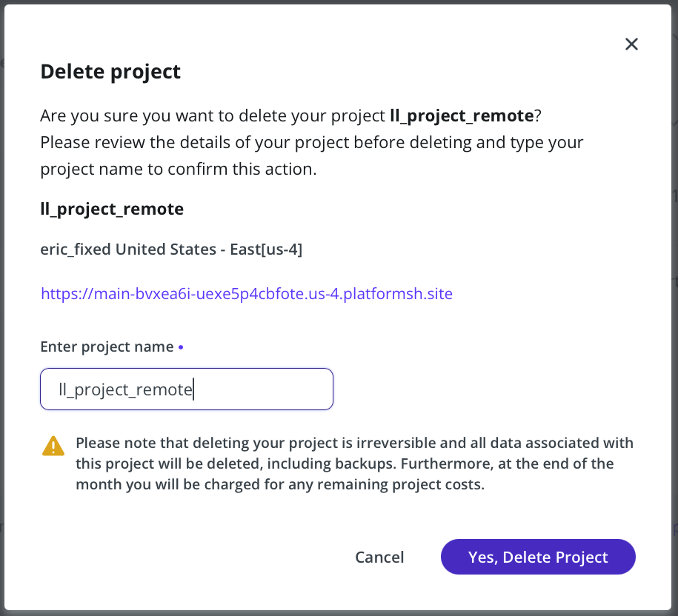Screen dimensions: 678x616
Task: Click the us-4 region identifier
Action: point(280,249)
